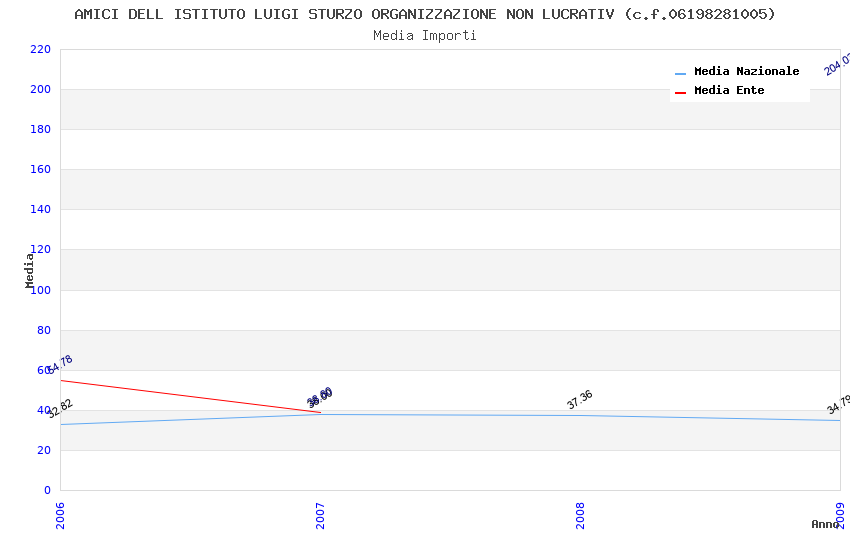Click the y-axis value 0
This screenshot has width=850, height=550.
pos(47,490)
